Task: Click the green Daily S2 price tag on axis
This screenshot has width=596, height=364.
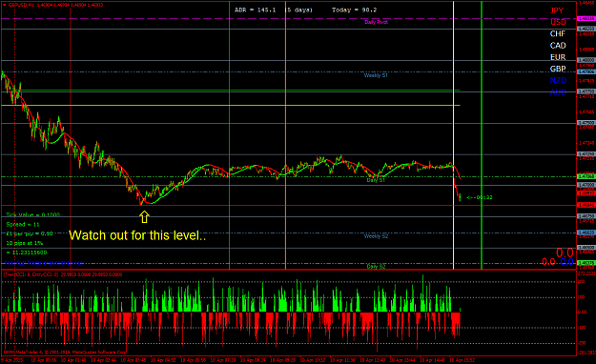Action: [x=586, y=263]
